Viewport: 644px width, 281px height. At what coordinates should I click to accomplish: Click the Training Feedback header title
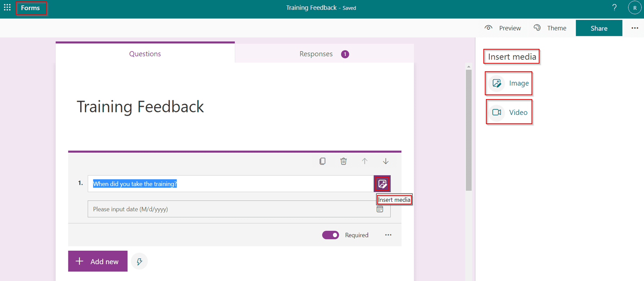(311, 8)
